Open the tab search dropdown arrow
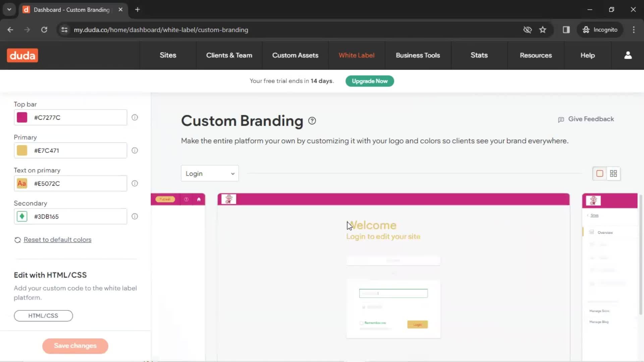The width and height of the screenshot is (644, 362). coord(9,10)
